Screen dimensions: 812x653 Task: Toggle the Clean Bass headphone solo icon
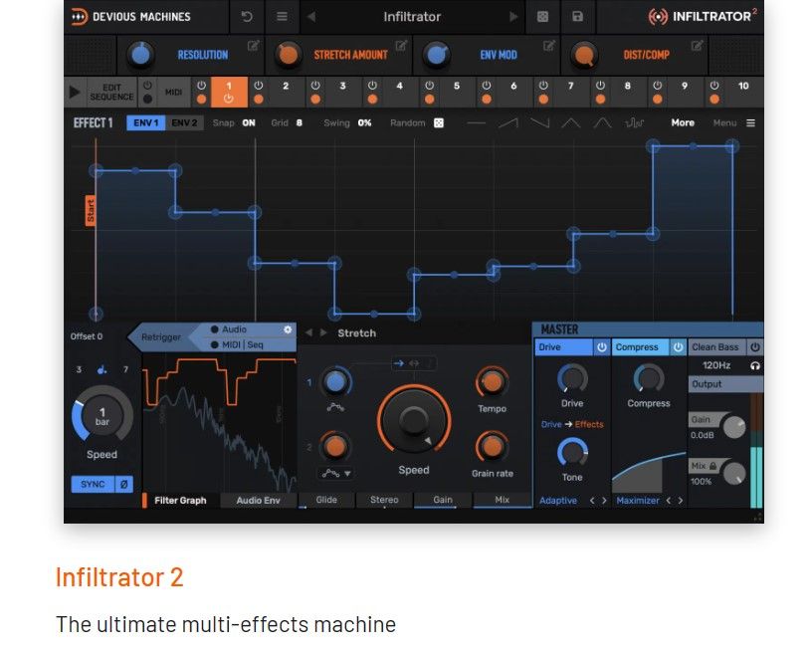(755, 365)
